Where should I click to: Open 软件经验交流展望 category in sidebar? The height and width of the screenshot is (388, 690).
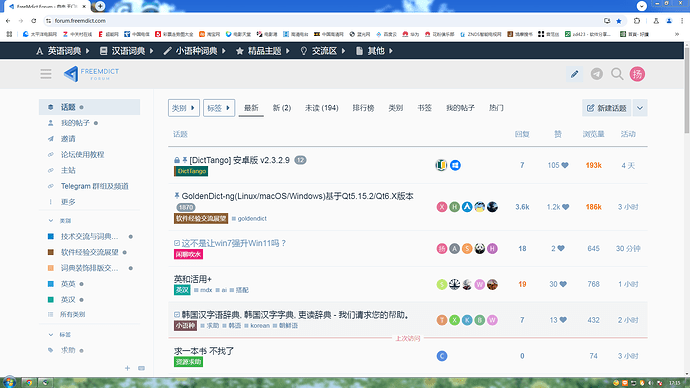(89, 252)
